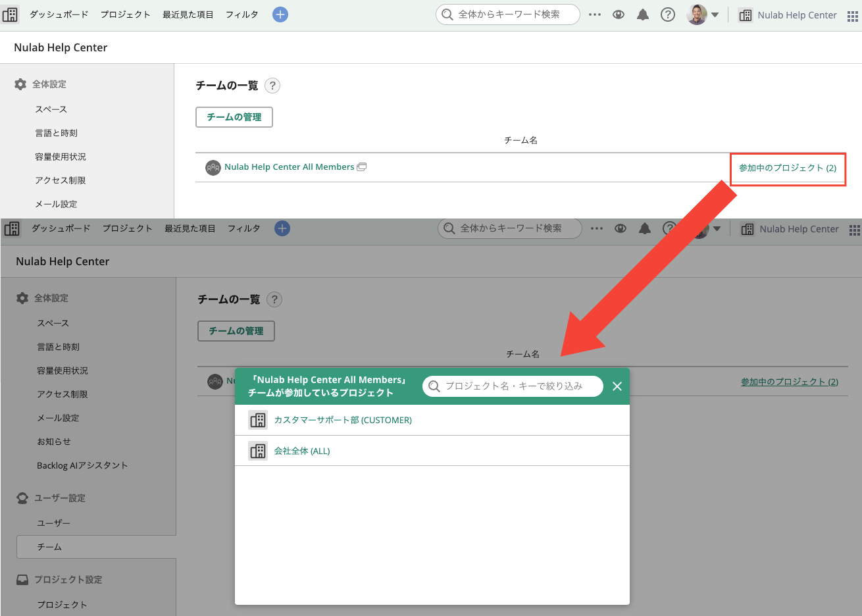Image resolution: width=862 pixels, height=616 pixels.
Task: Select 言語と時刻 in the upper sidebar
Action: pyautogui.click(x=57, y=133)
